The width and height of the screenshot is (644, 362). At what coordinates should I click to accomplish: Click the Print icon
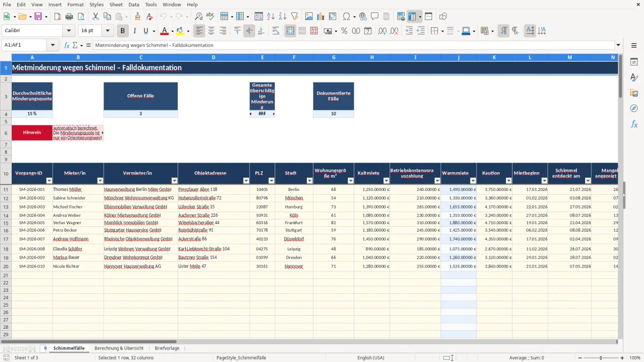(x=69, y=17)
